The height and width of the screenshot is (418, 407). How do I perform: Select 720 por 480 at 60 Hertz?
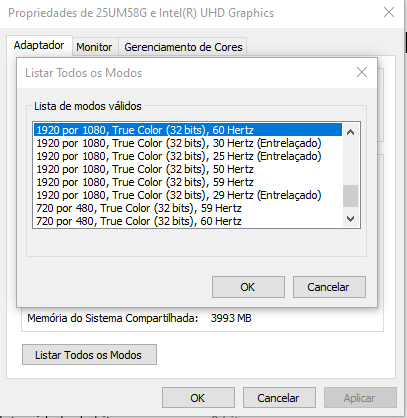(188, 221)
